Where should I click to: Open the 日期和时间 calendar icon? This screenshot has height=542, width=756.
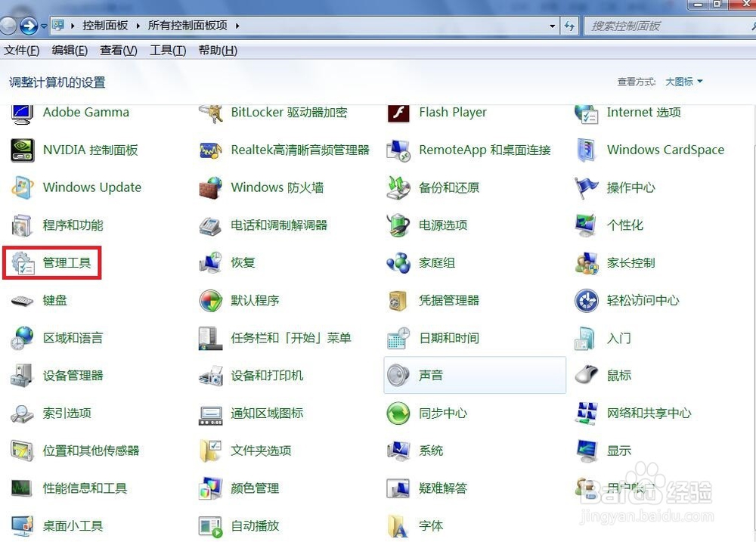[x=398, y=338]
